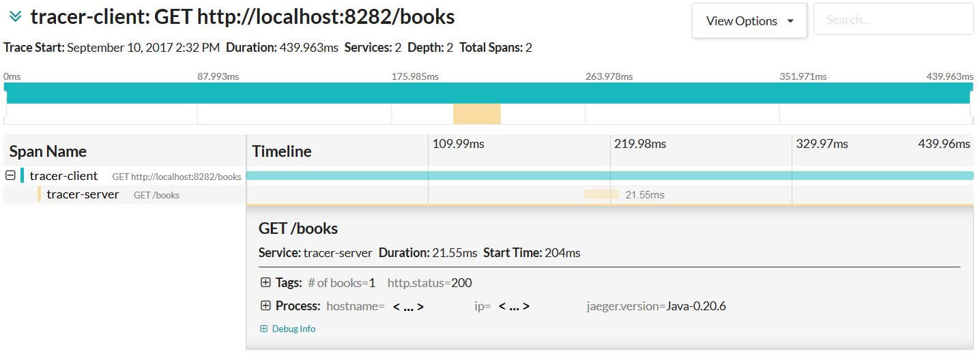Select the tracer-client span row
This screenshot has height=358, width=980.
point(63,176)
